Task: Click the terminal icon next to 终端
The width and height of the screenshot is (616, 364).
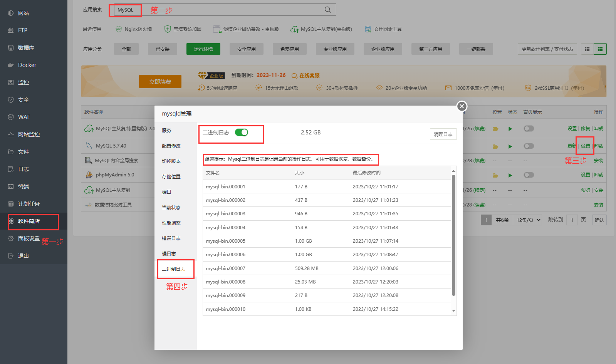Action: (11, 186)
